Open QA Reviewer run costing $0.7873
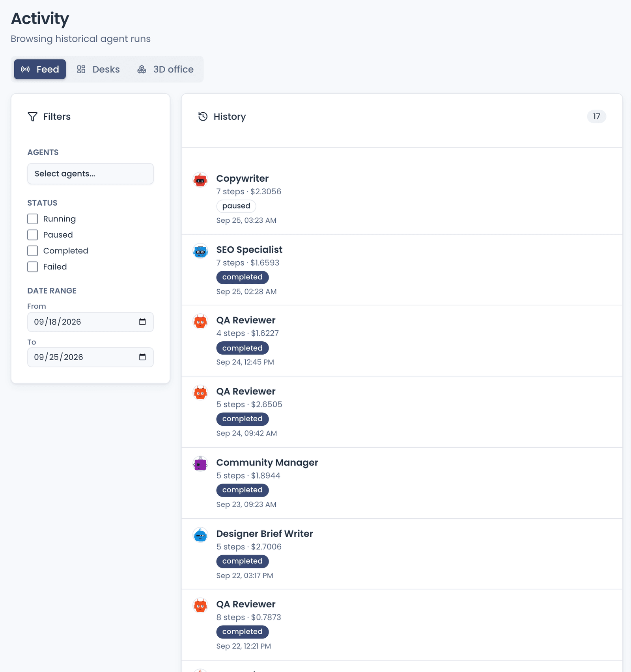Screen dimensions: 631x672 [246, 604]
